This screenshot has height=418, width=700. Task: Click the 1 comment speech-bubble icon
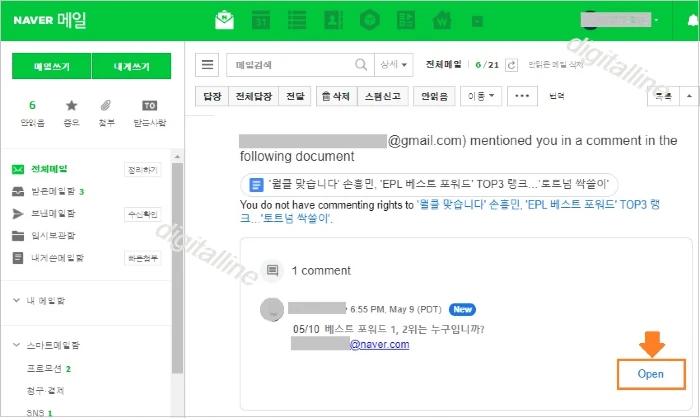(272, 270)
